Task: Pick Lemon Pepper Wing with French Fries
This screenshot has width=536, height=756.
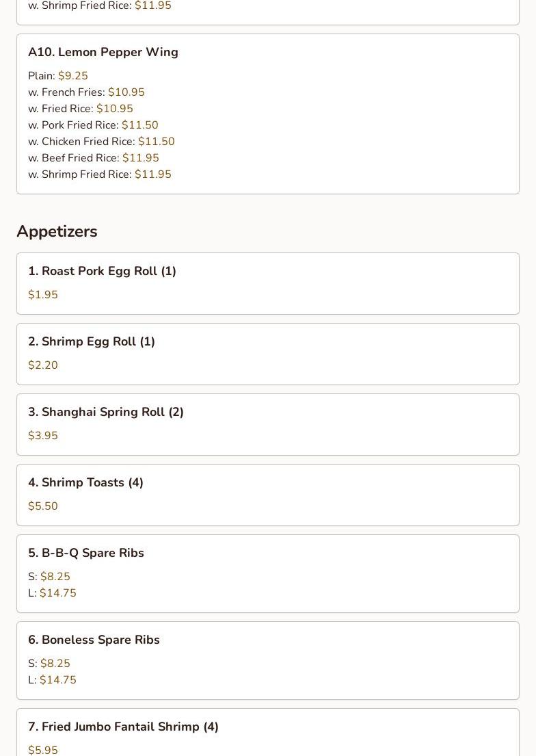Action: point(86,92)
